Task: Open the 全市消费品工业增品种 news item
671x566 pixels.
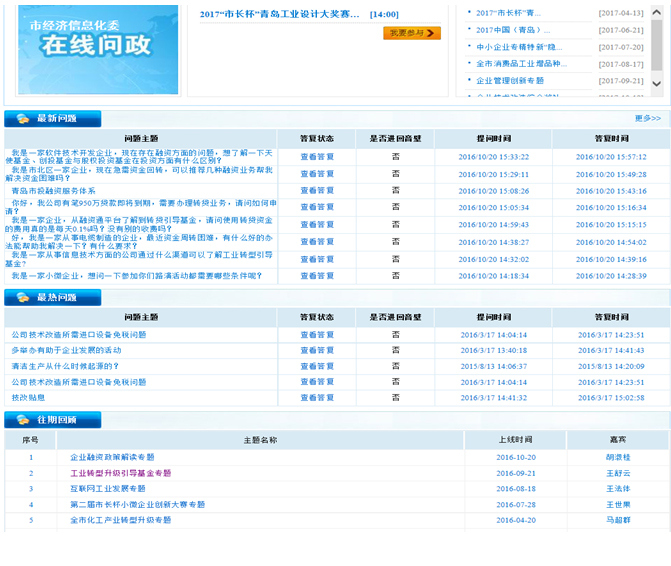Action: point(520,64)
